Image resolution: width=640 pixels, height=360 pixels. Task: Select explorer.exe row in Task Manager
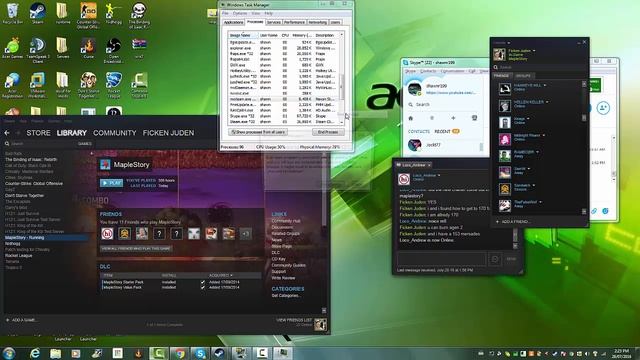(282, 48)
